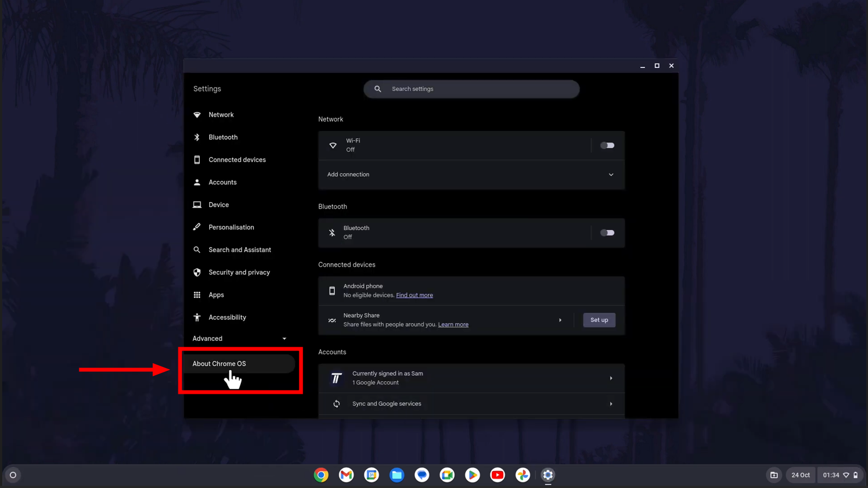Select Personalisation in the sidebar
868x488 pixels.
point(239,227)
